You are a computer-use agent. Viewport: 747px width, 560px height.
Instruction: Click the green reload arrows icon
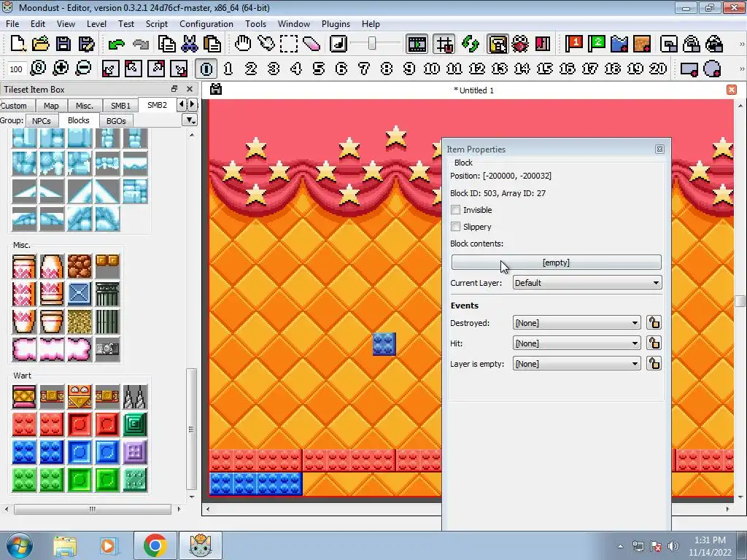click(471, 44)
